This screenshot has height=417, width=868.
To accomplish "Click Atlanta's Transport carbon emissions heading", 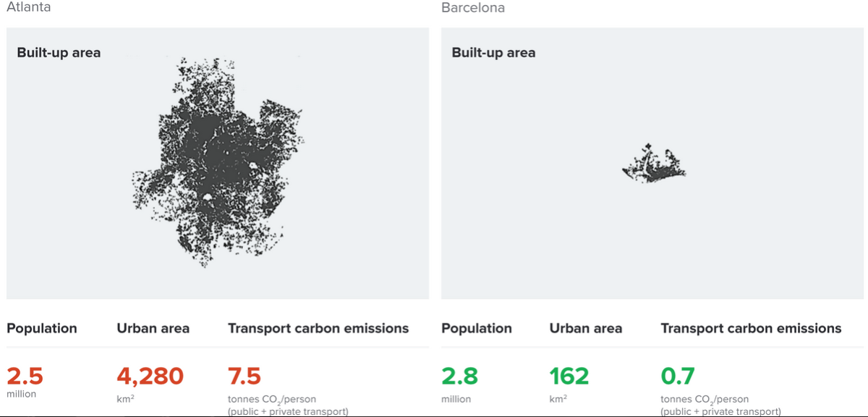I will coord(318,329).
